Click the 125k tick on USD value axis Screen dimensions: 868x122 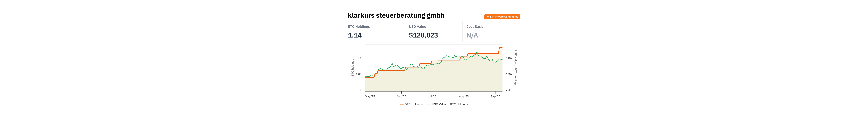click(x=509, y=59)
